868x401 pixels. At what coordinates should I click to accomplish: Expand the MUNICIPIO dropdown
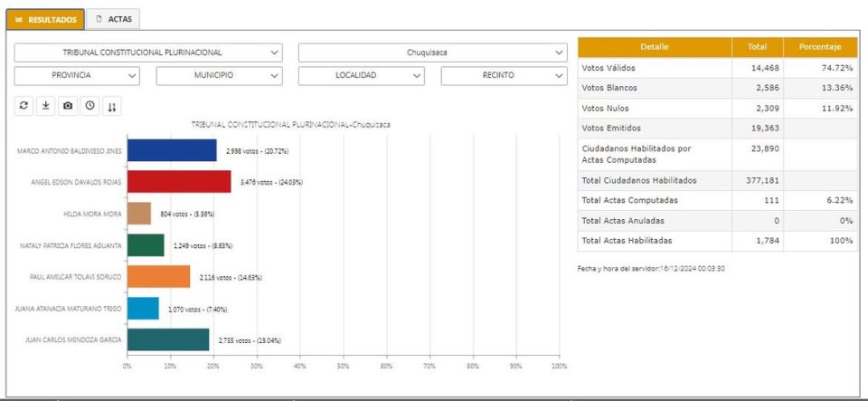220,76
